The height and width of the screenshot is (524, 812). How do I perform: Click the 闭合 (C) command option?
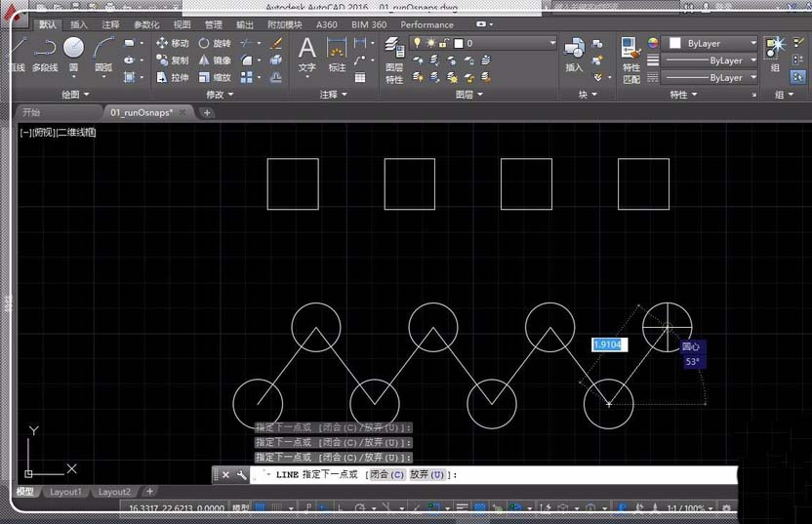(x=385, y=475)
